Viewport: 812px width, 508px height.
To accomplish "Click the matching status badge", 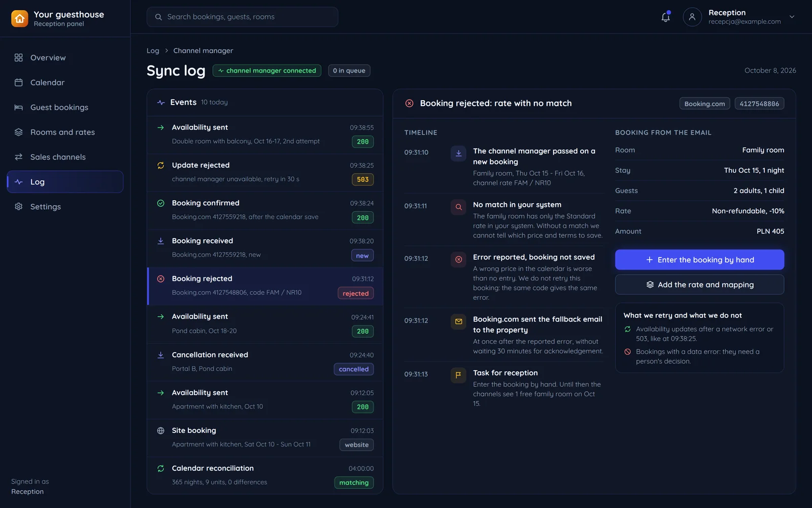I will 354,483.
